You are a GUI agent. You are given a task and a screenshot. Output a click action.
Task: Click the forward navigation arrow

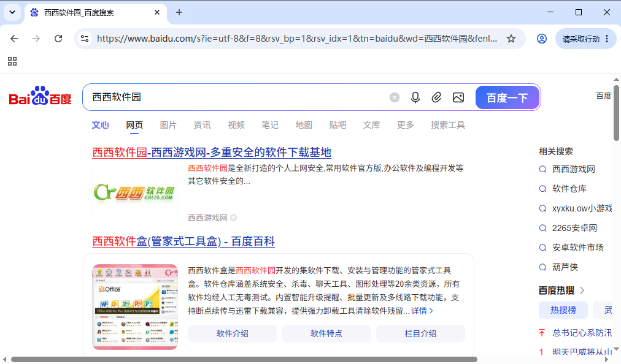(x=36, y=39)
